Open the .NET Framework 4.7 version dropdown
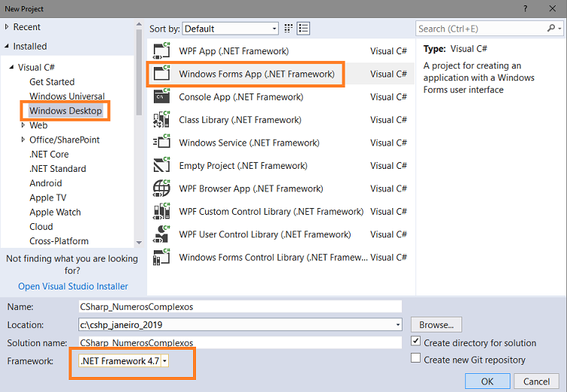The height and width of the screenshot is (392, 567). (x=164, y=361)
